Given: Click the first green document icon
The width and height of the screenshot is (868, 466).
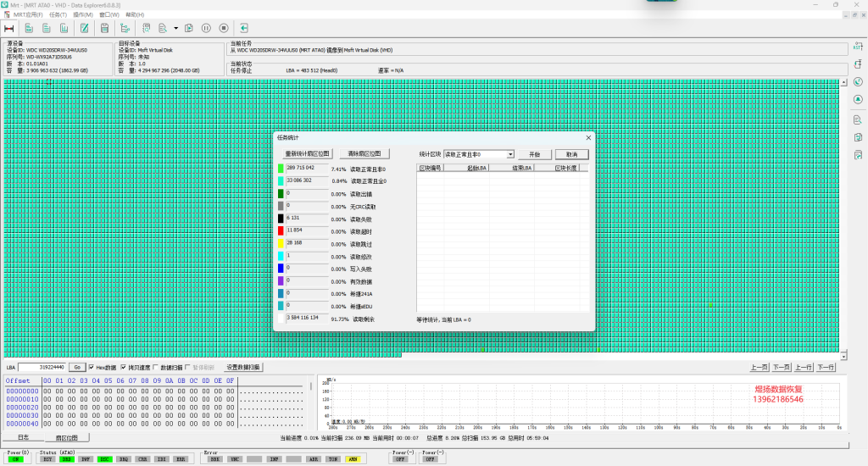Looking at the screenshot, I should [x=29, y=28].
